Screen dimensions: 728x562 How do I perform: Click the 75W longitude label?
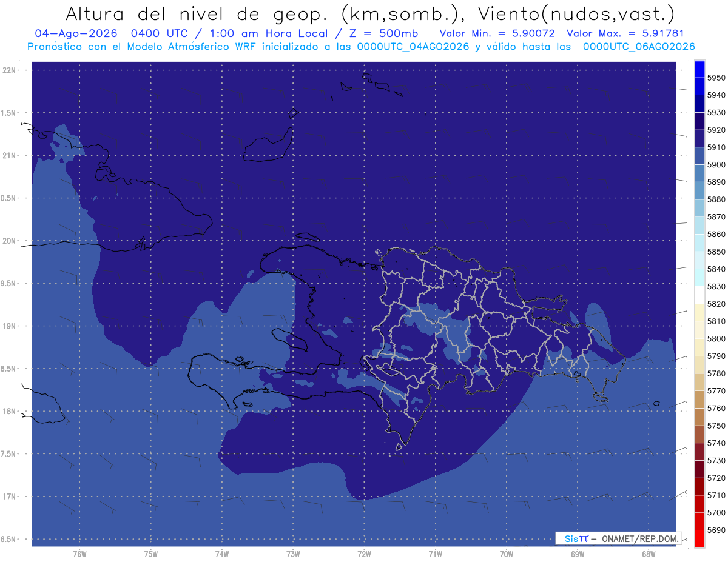pos(150,554)
